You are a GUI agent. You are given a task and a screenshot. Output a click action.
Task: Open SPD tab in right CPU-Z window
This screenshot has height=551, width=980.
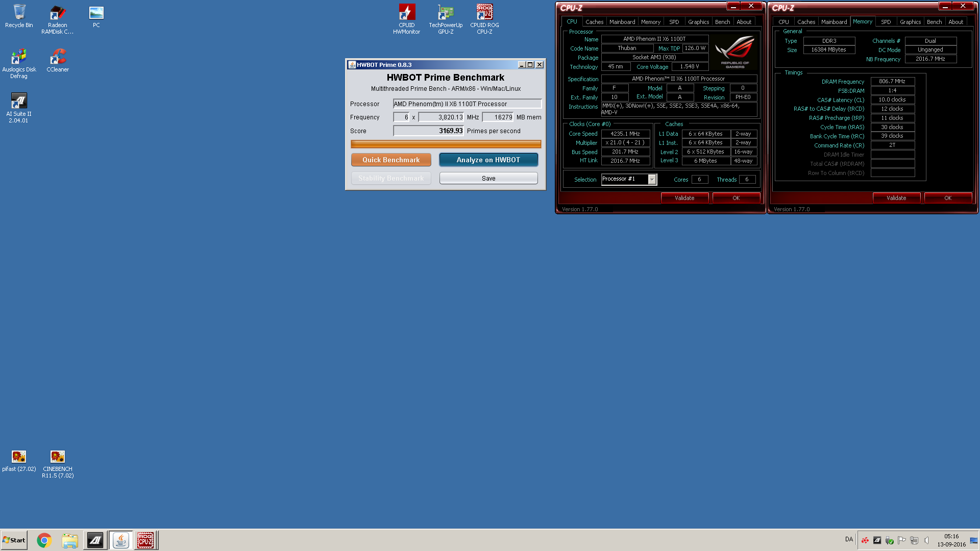pyautogui.click(x=886, y=22)
